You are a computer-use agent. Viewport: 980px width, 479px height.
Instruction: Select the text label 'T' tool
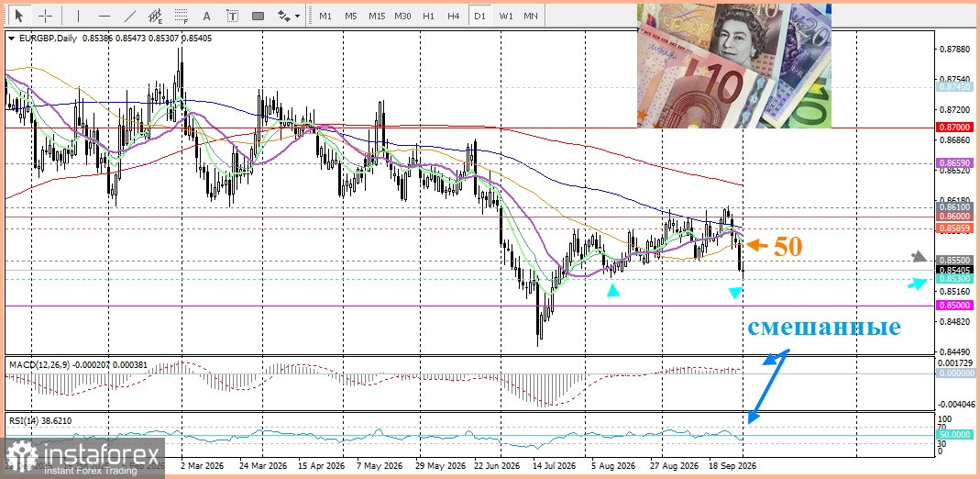pyautogui.click(x=233, y=16)
